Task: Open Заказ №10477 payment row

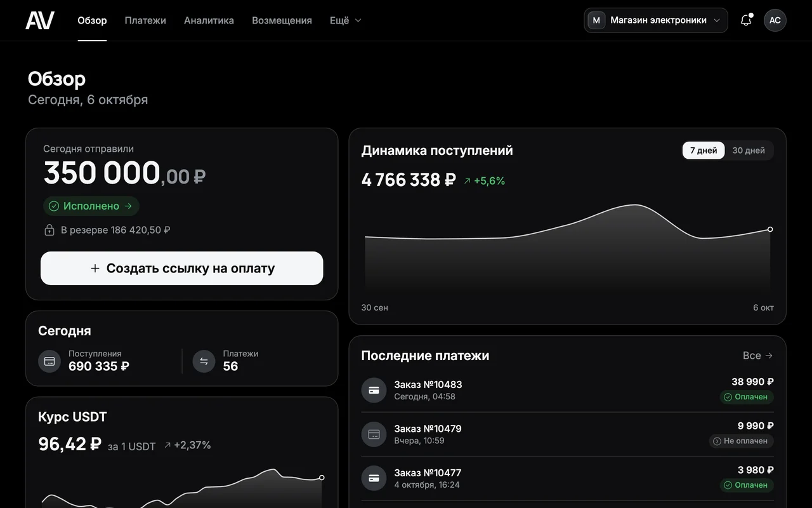Action: click(x=567, y=478)
